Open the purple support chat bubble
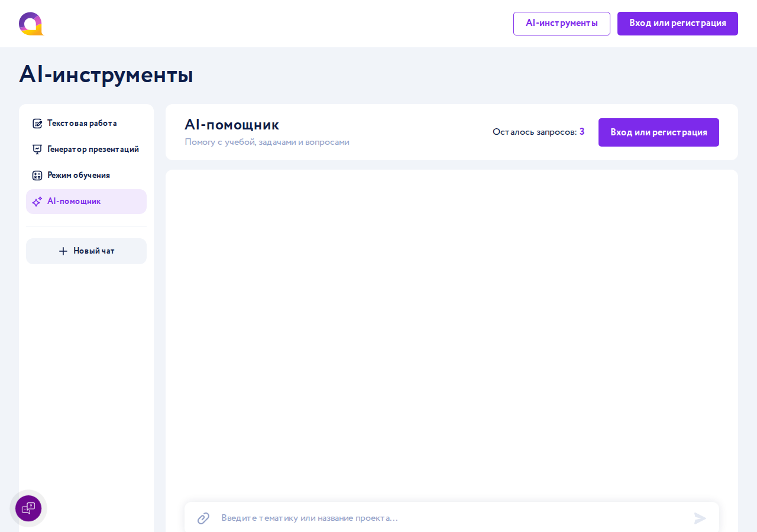Viewport: 757px width, 532px height. (28, 508)
